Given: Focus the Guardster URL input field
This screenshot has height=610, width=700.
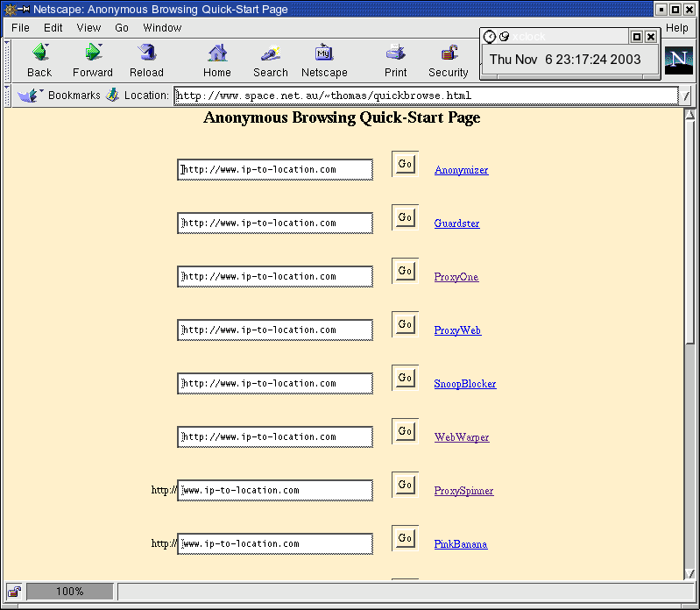Looking at the screenshot, I should pos(275,223).
